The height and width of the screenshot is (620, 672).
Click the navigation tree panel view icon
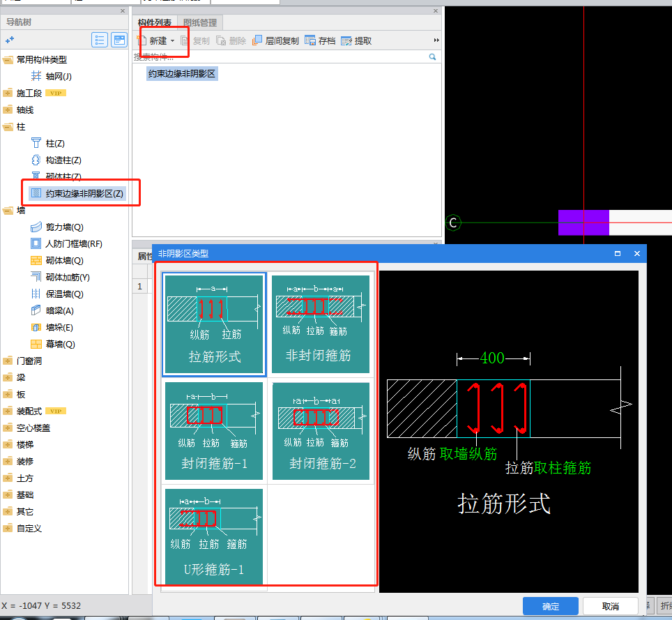coord(119,40)
